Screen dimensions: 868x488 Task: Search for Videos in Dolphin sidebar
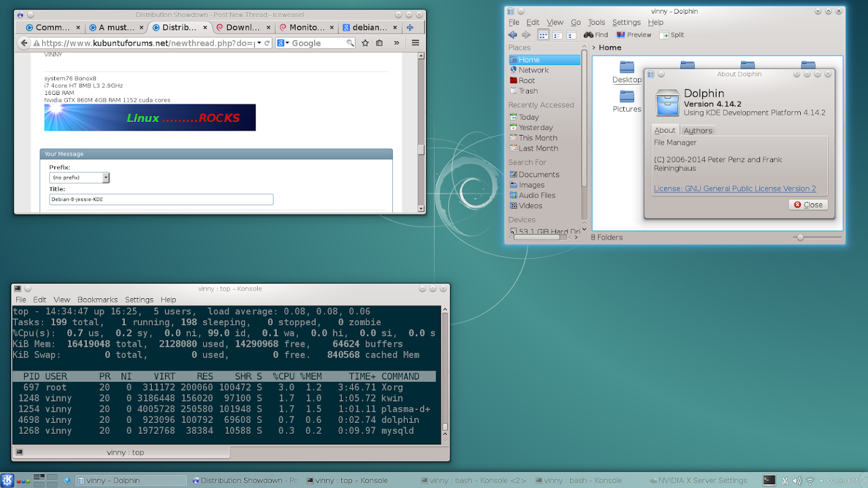544,206
